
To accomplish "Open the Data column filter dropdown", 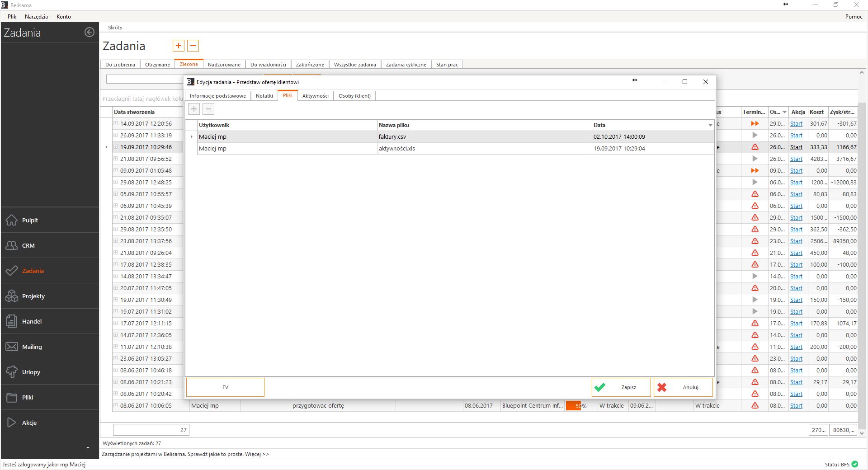I will (710, 125).
